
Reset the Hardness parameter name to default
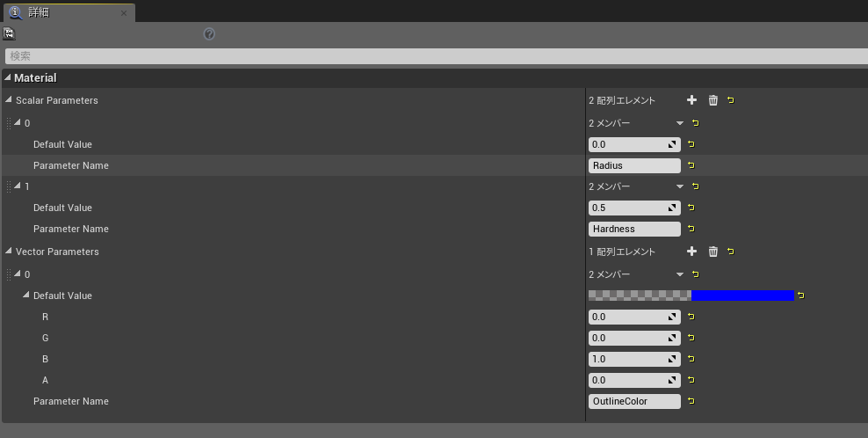691,229
